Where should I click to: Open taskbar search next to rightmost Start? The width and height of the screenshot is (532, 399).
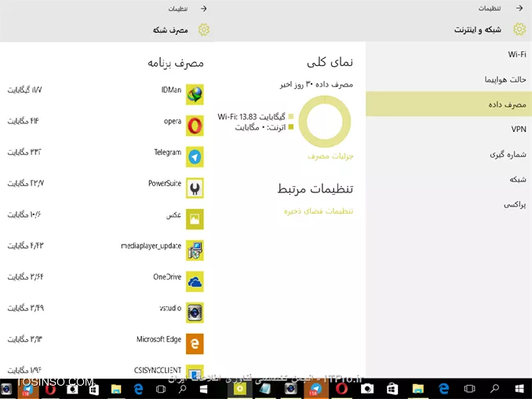click(495, 389)
